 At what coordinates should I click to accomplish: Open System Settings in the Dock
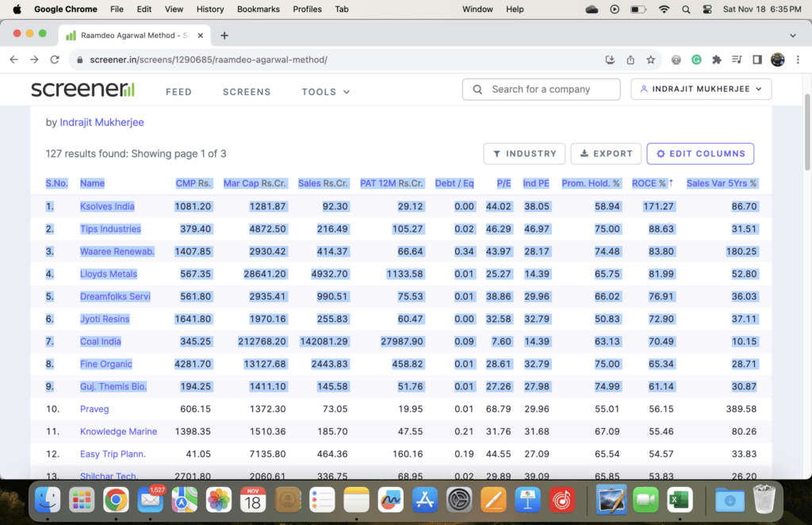pos(459,500)
